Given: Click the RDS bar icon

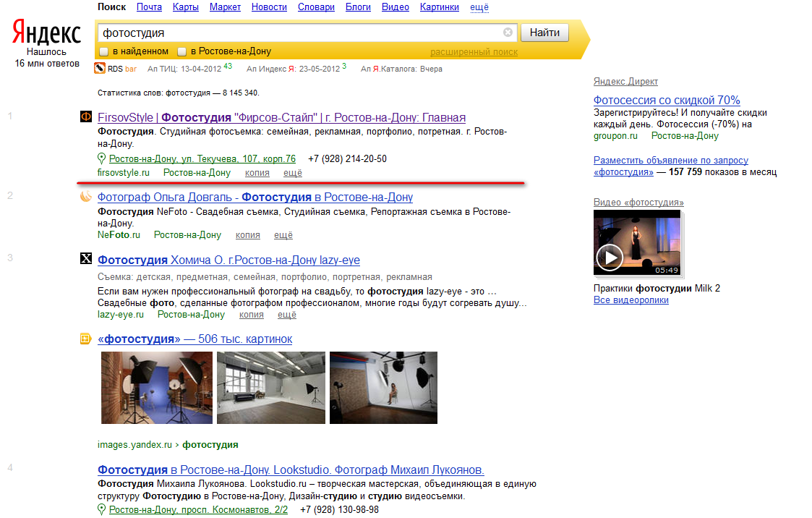Looking at the screenshot, I should pyautogui.click(x=100, y=69).
